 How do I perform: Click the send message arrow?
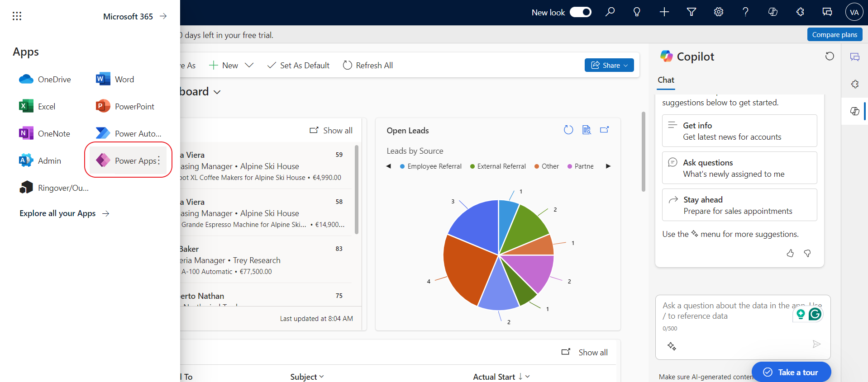point(816,344)
